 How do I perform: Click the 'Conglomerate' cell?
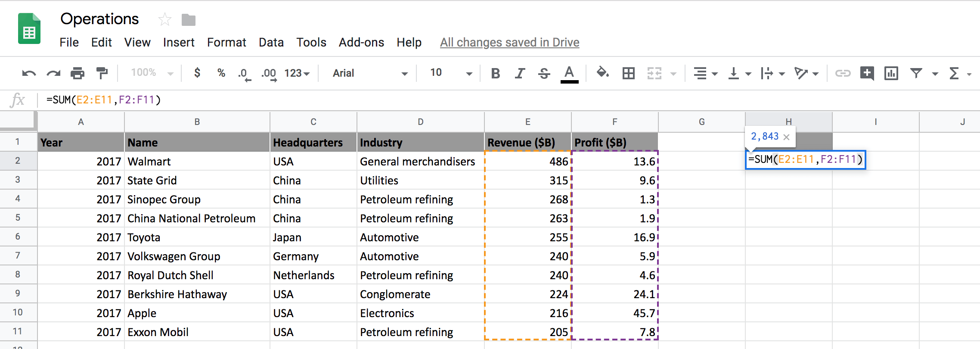[x=421, y=294]
